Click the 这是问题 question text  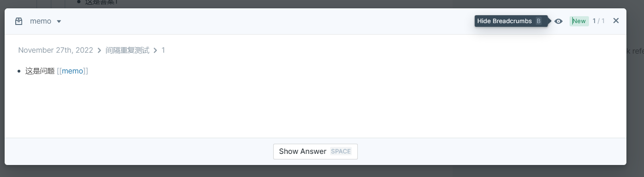click(x=40, y=71)
